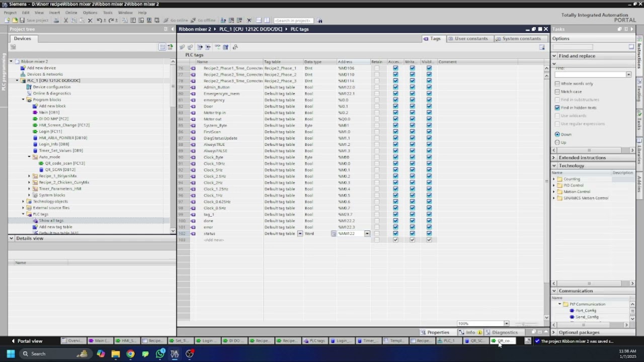
Task: Click the Open project toolbar icon
Action: 15,21
